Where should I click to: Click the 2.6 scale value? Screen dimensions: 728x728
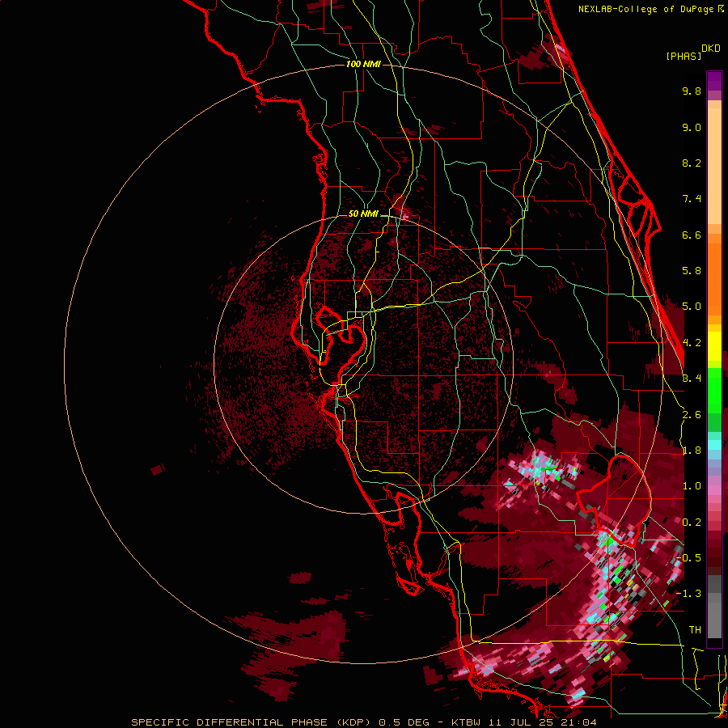pyautogui.click(x=692, y=415)
